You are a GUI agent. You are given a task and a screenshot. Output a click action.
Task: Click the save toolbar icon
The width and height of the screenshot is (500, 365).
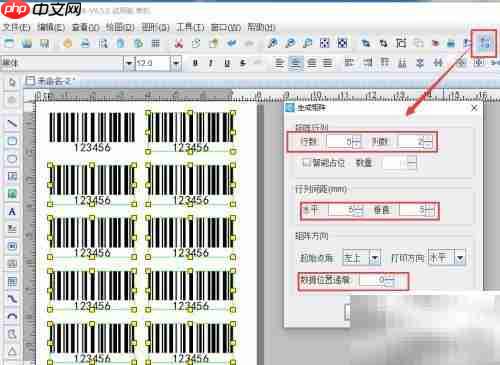(44, 43)
